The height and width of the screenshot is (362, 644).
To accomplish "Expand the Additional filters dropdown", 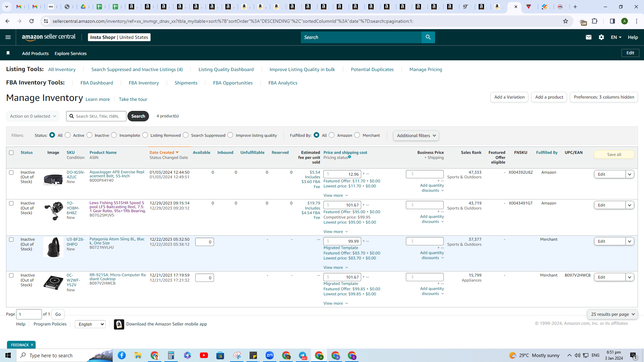I will (416, 135).
